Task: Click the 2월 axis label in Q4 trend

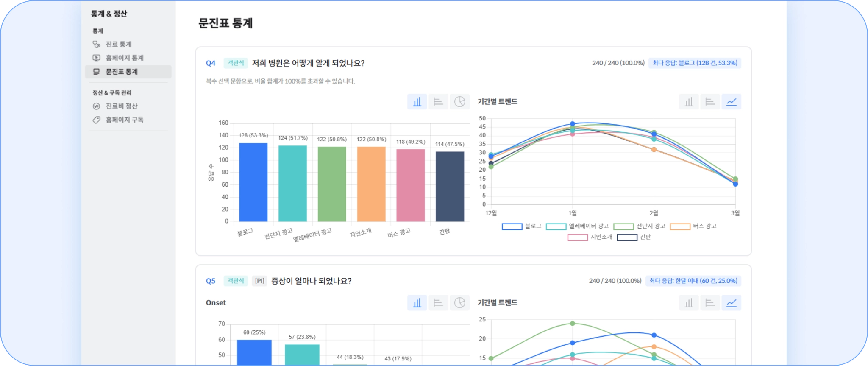Action: (x=654, y=213)
